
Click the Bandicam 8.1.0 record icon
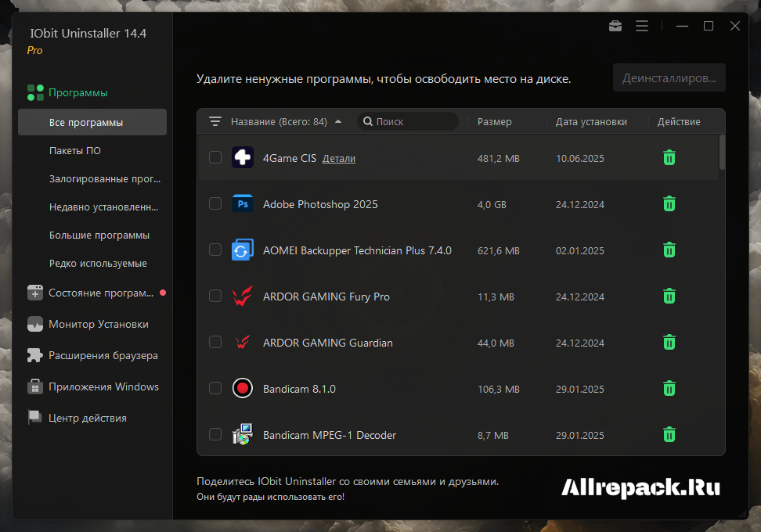coord(242,388)
